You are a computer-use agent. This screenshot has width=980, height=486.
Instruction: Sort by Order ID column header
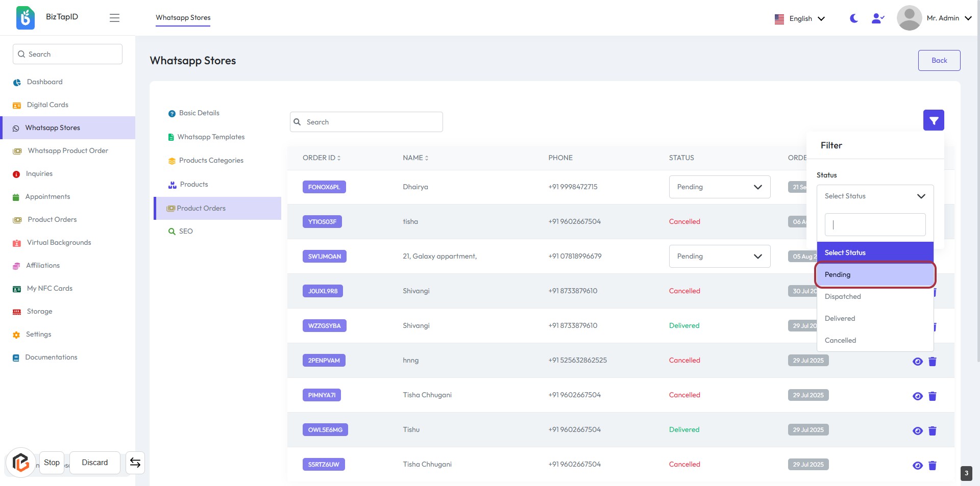322,158
